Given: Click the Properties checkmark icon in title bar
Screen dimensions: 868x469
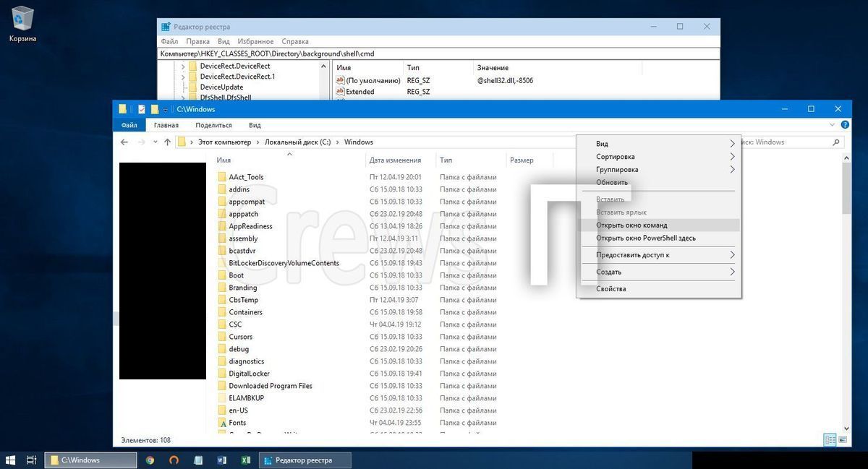Looking at the screenshot, I should pos(142,109).
